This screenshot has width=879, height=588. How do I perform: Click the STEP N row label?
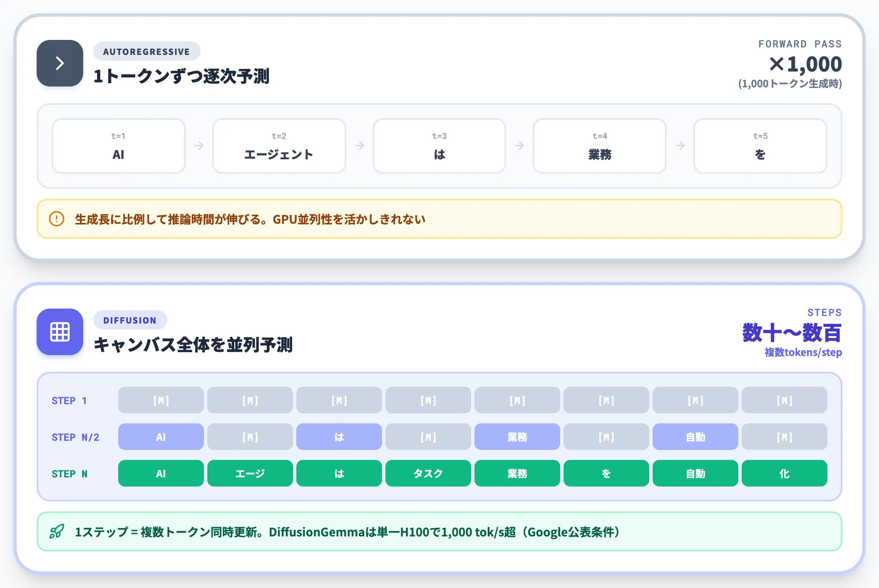[x=70, y=474]
